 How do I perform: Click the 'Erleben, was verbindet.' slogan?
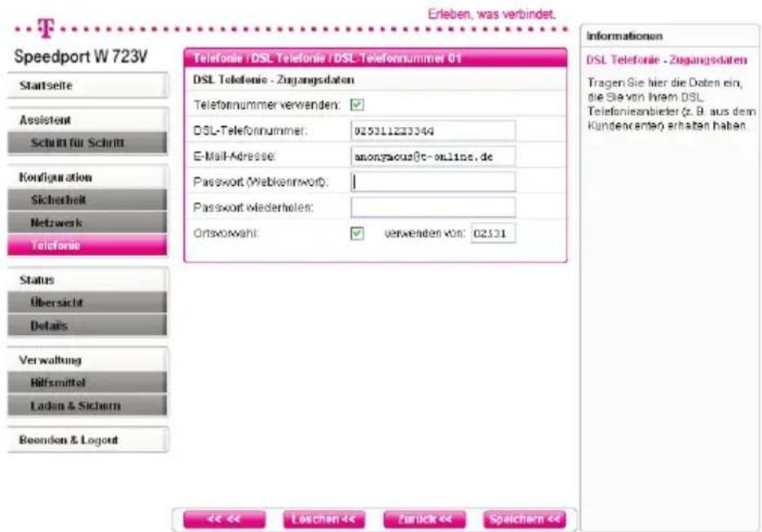coord(491,14)
